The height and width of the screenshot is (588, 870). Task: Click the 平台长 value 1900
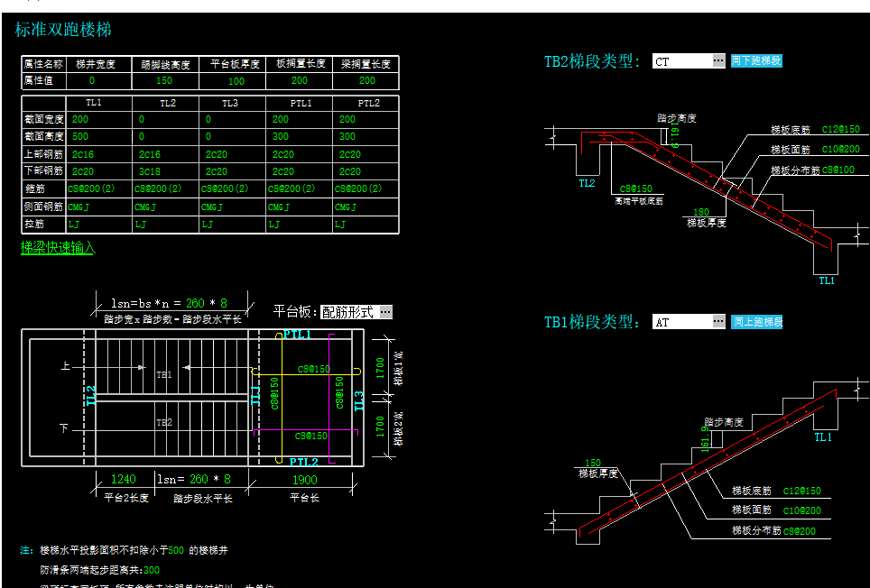(x=304, y=480)
